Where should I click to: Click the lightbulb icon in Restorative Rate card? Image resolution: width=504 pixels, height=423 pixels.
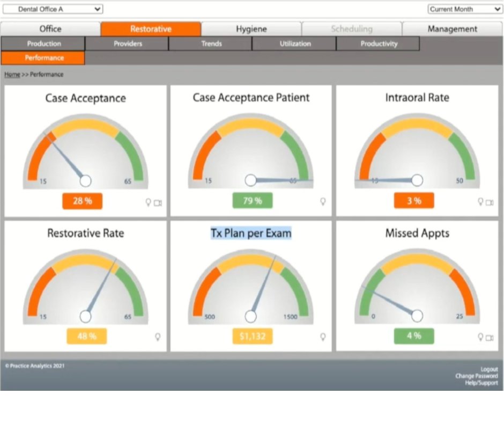158,337
